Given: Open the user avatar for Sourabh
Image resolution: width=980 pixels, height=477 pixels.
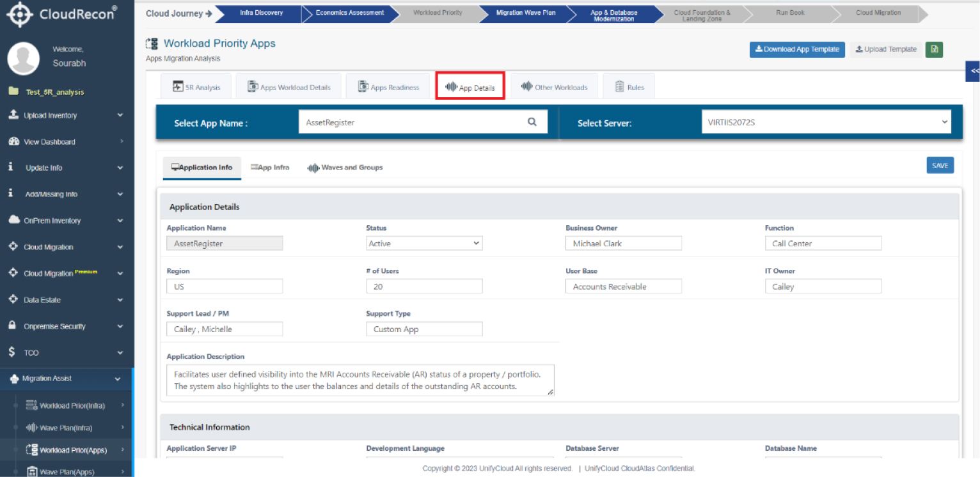Looking at the screenshot, I should pos(23,58).
